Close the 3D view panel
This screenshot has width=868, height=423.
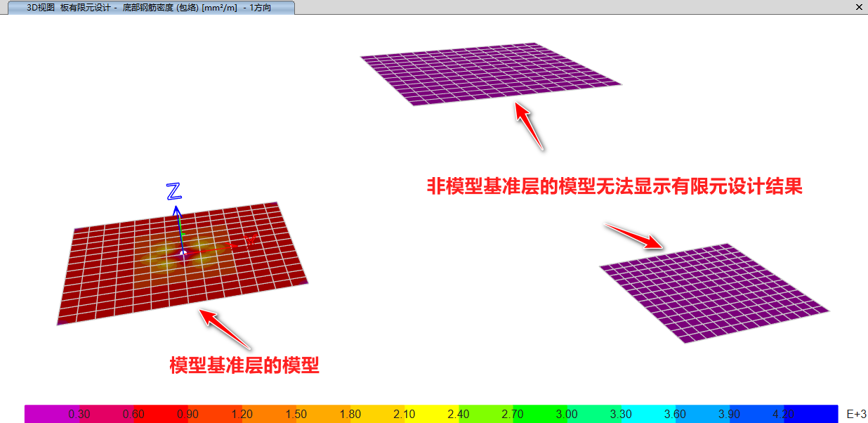coord(859,7)
